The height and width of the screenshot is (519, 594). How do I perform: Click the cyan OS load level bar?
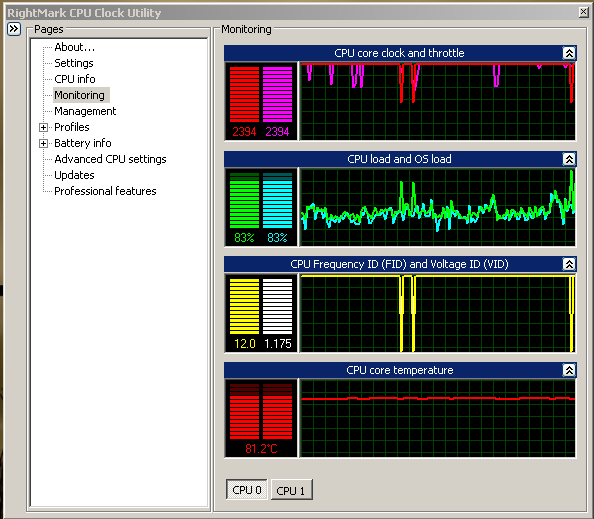coord(277,200)
